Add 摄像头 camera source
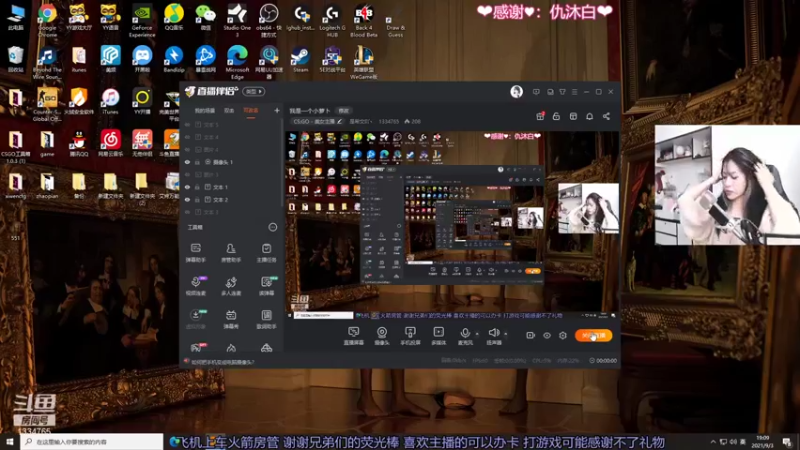The height and width of the screenshot is (450, 800). [382, 336]
